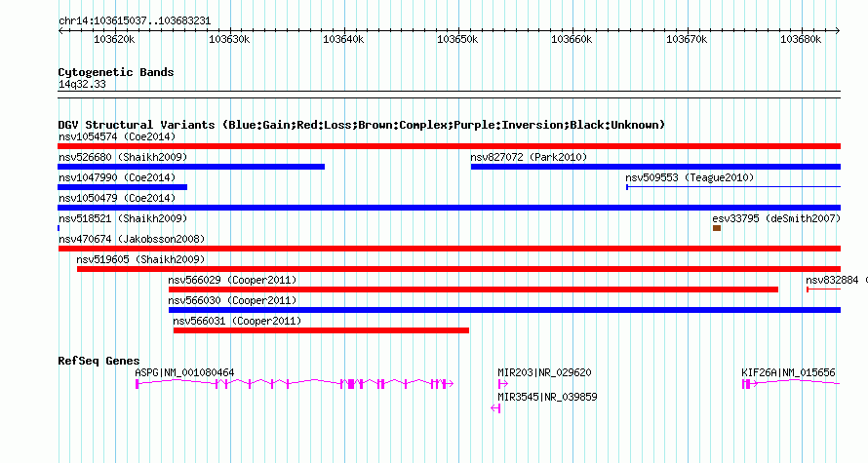
Task: Click the 103660k ruler tick label
Action: click(572, 39)
